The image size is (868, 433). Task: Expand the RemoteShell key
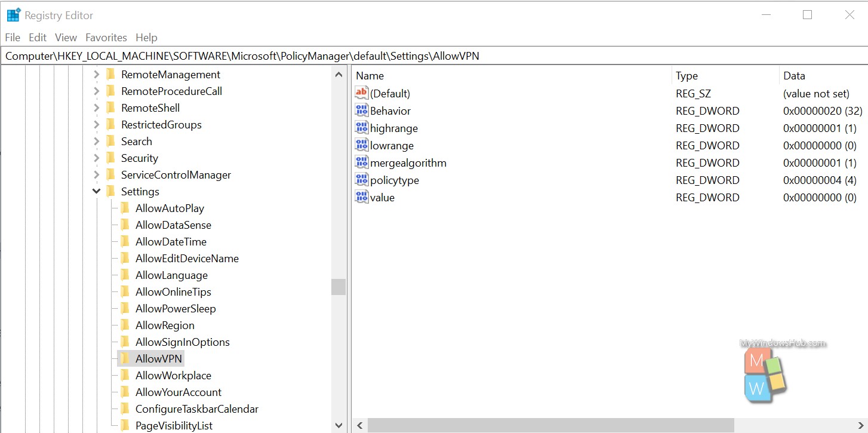click(96, 108)
